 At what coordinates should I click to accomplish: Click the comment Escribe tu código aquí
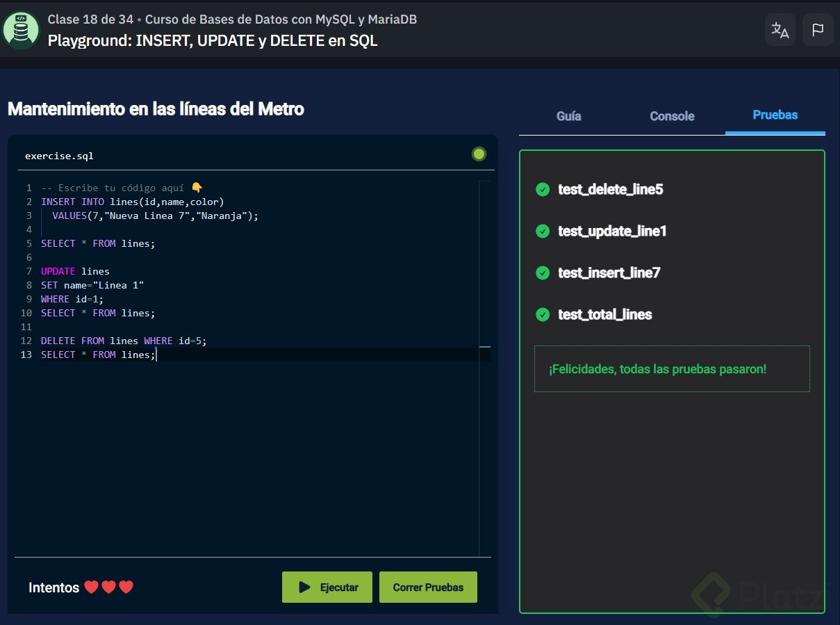[x=122, y=188]
